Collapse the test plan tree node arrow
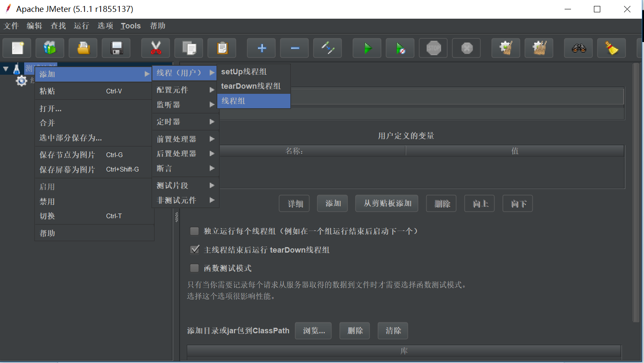644x363 pixels. coord(6,68)
